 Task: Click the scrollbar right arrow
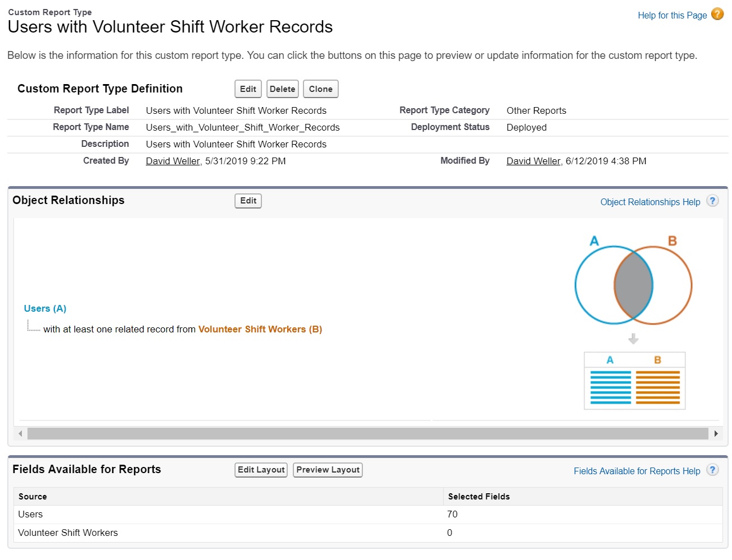[716, 433]
